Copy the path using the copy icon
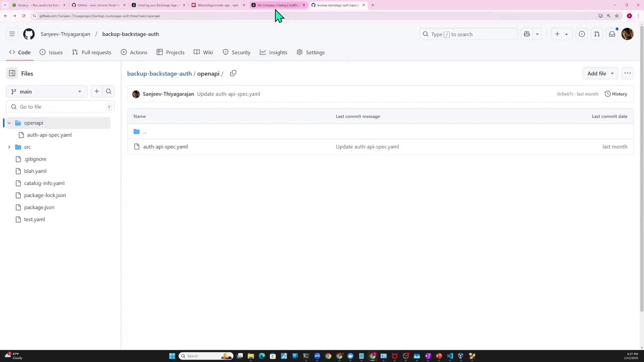The height and width of the screenshot is (362, 644). [233, 73]
